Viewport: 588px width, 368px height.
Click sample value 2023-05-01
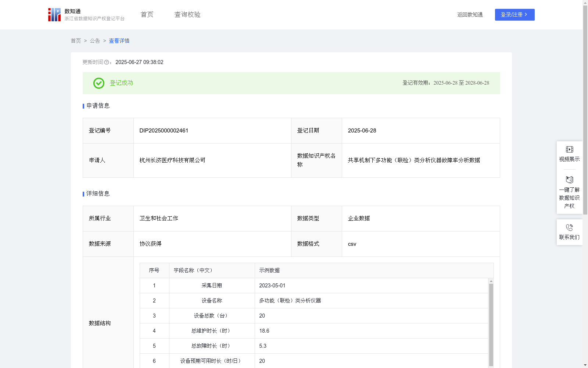click(272, 286)
